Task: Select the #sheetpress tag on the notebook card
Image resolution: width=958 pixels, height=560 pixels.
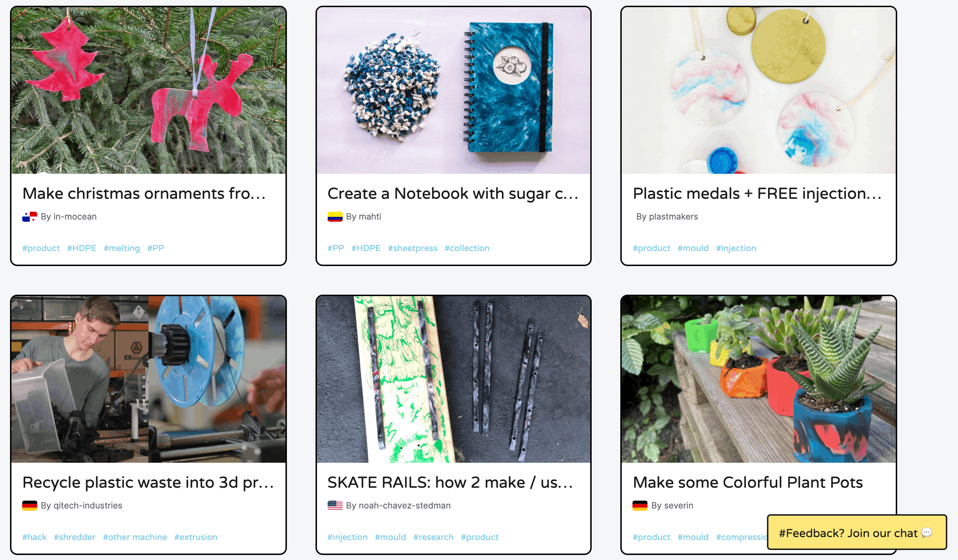Action: 412,248
